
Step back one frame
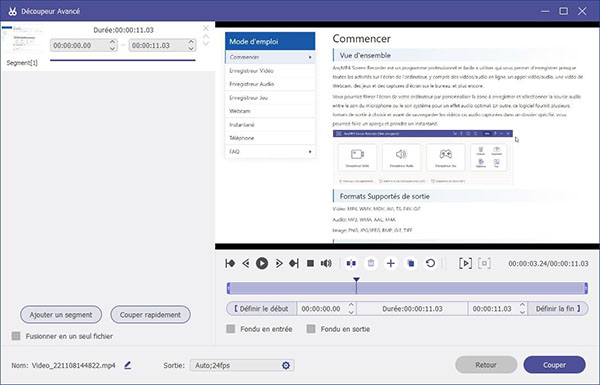(246, 263)
